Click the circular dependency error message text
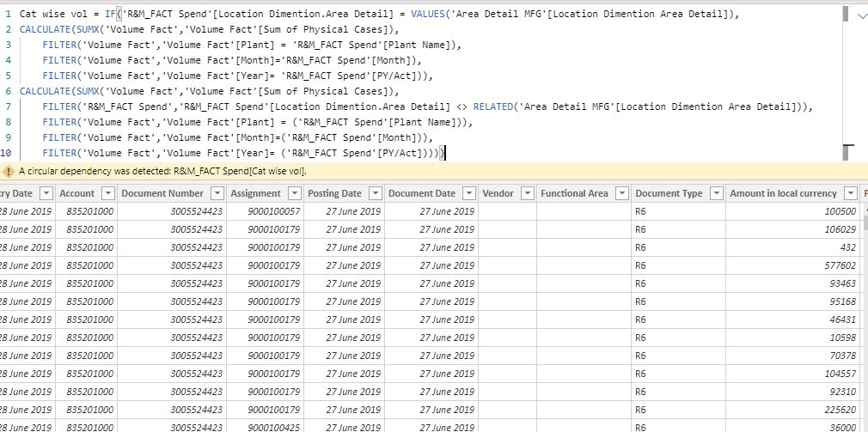 (x=162, y=172)
